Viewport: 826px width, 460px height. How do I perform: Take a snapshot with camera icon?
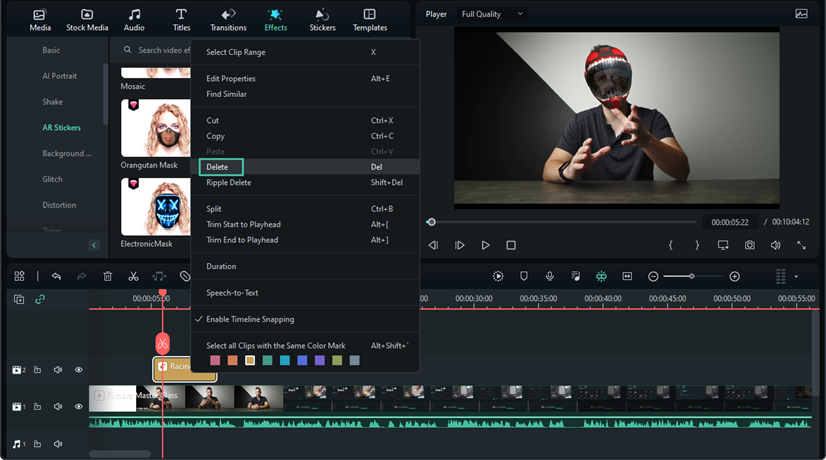(x=750, y=245)
